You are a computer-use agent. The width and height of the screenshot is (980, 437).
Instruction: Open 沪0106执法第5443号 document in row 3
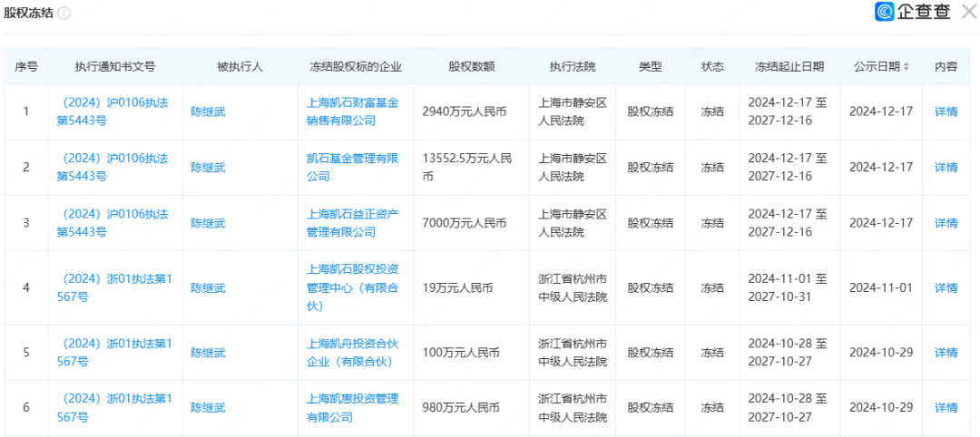113,223
